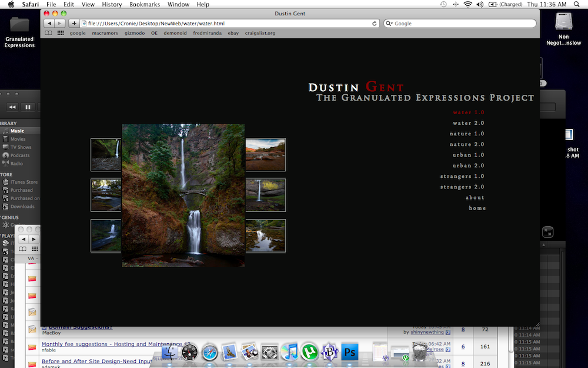This screenshot has height=368, width=588.
Task: Show all bookmarks book icon
Action: pyautogui.click(x=48, y=33)
